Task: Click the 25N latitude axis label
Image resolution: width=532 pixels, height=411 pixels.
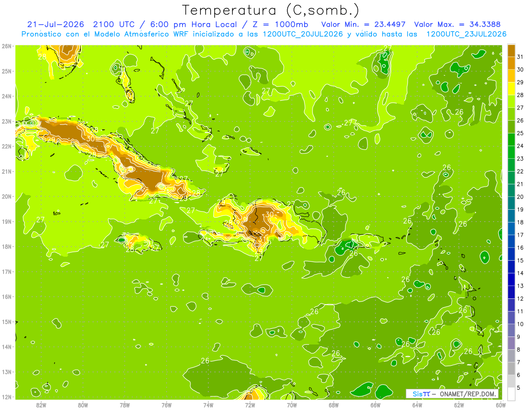Action: point(6,71)
